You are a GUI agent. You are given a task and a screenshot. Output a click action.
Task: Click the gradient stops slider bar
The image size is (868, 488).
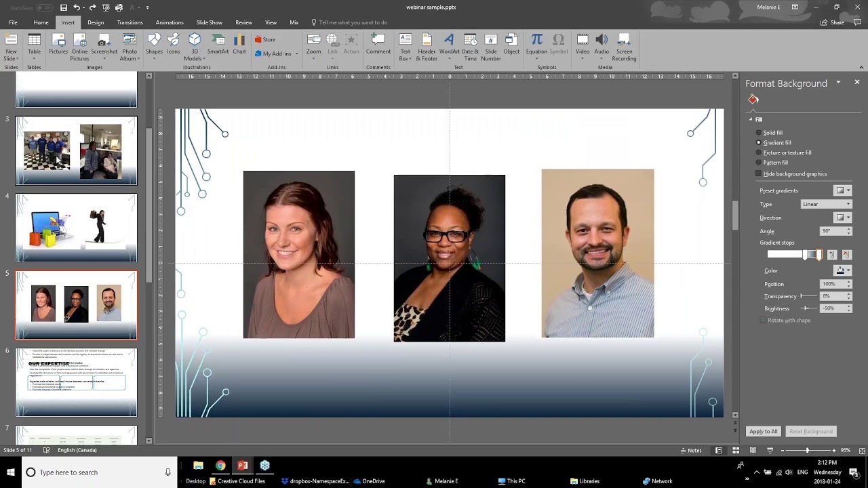(794, 255)
